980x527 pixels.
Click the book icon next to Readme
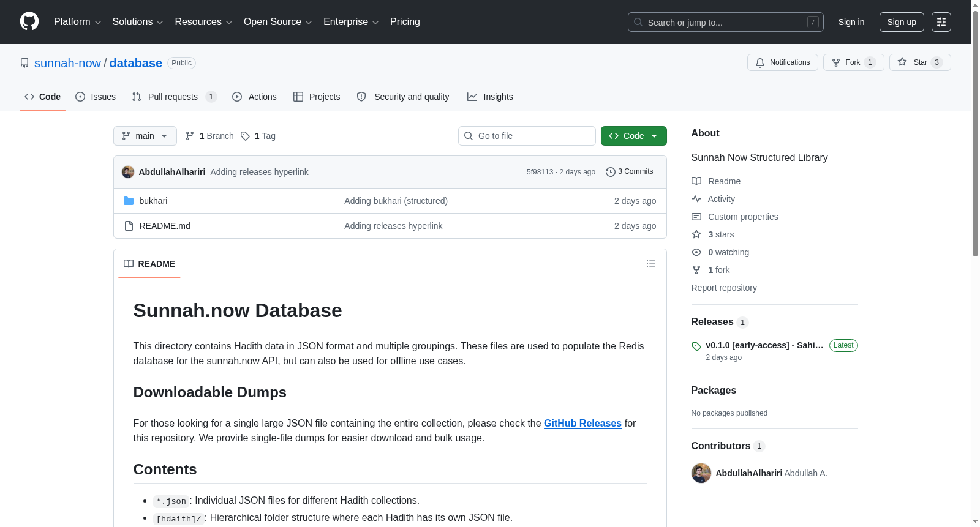pyautogui.click(x=696, y=181)
